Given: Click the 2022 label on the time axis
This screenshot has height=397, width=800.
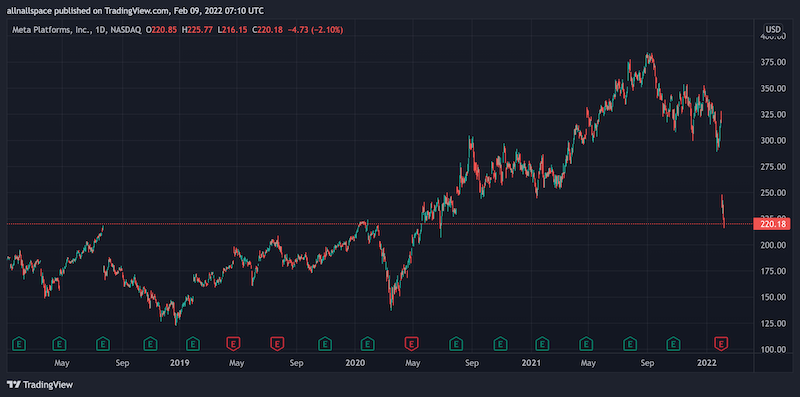Looking at the screenshot, I should coord(707,363).
